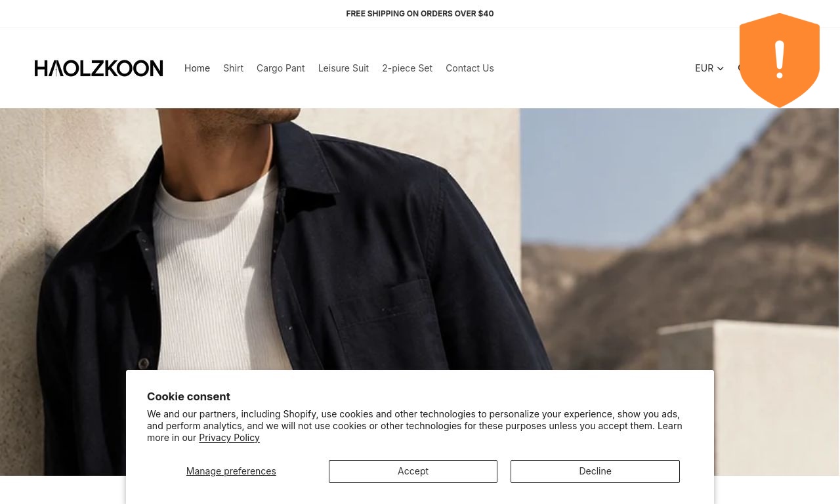The width and height of the screenshot is (840, 504).
Task: Open the Privacy Policy link
Action: [x=229, y=438]
